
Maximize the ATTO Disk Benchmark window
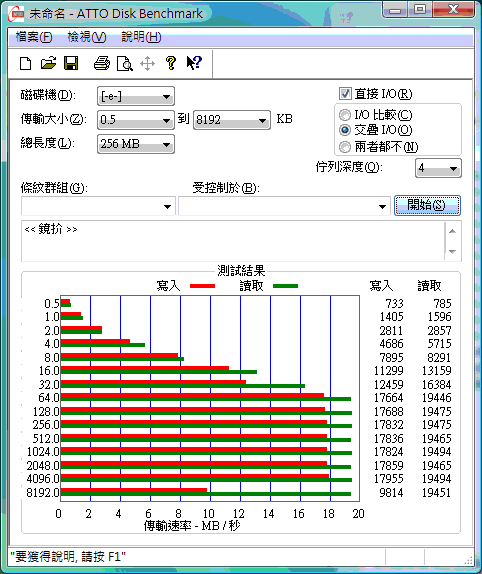tap(420, 10)
